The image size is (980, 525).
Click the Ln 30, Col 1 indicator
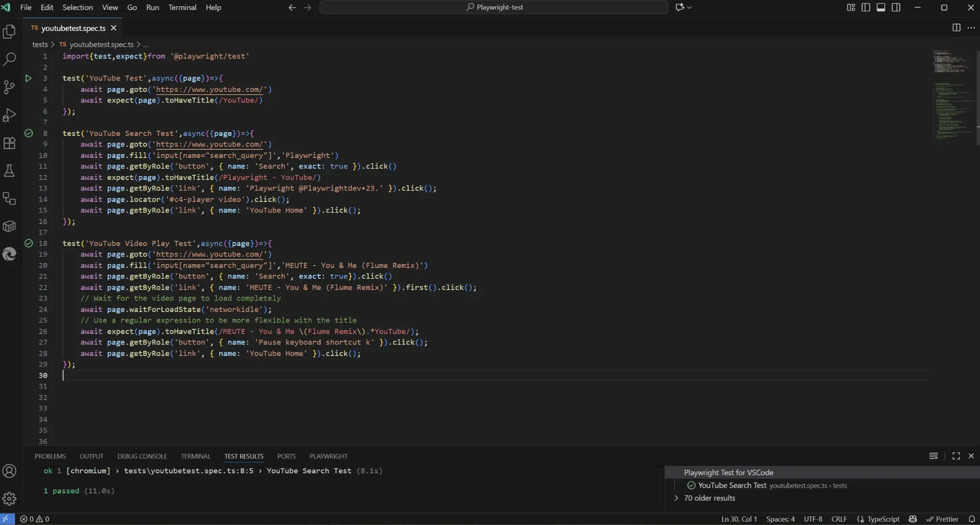[739, 519]
